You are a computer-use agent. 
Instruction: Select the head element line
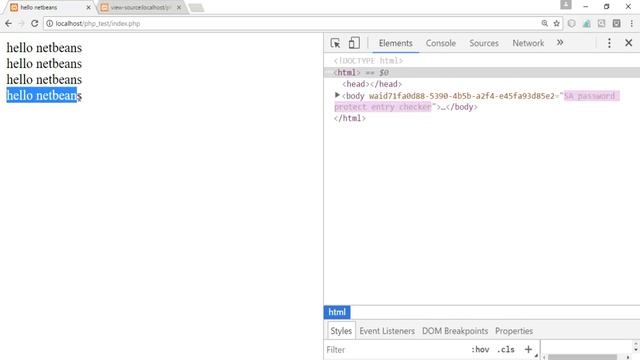pos(372,84)
